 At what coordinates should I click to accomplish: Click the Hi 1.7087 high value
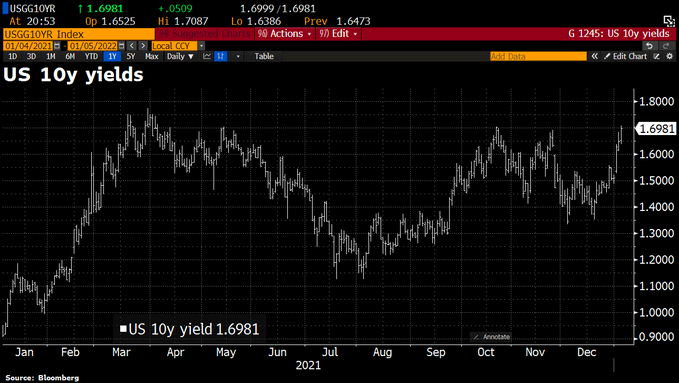pos(183,21)
